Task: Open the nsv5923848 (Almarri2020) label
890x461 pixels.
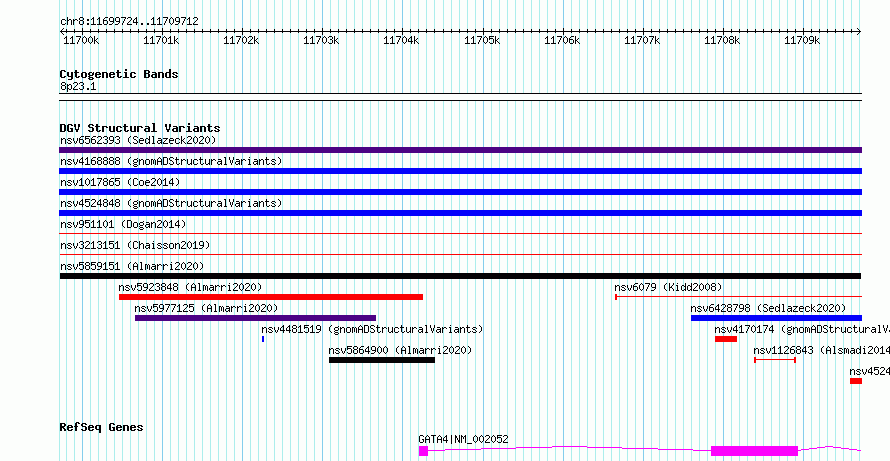Action: click(x=190, y=287)
